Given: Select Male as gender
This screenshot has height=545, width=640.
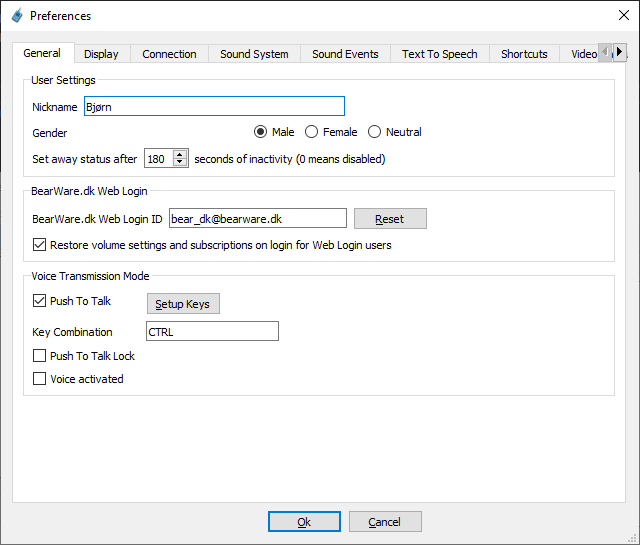Looking at the screenshot, I should point(261,132).
